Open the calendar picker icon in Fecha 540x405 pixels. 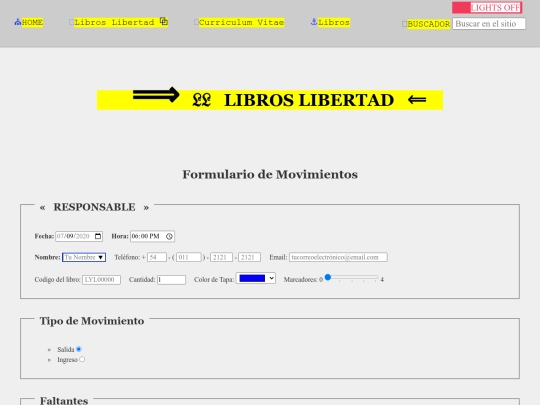coord(98,236)
